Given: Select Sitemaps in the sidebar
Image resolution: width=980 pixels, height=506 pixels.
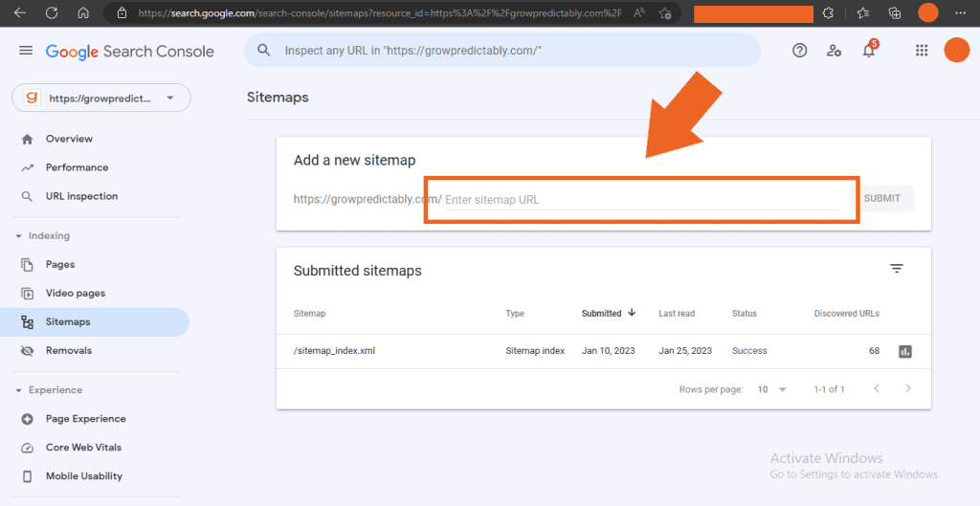Looking at the screenshot, I should point(95,321).
